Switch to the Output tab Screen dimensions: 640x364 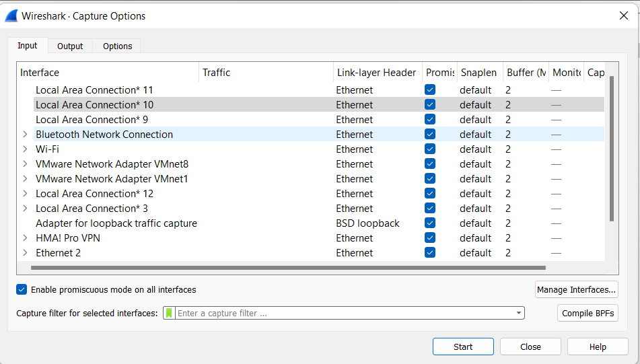point(70,46)
